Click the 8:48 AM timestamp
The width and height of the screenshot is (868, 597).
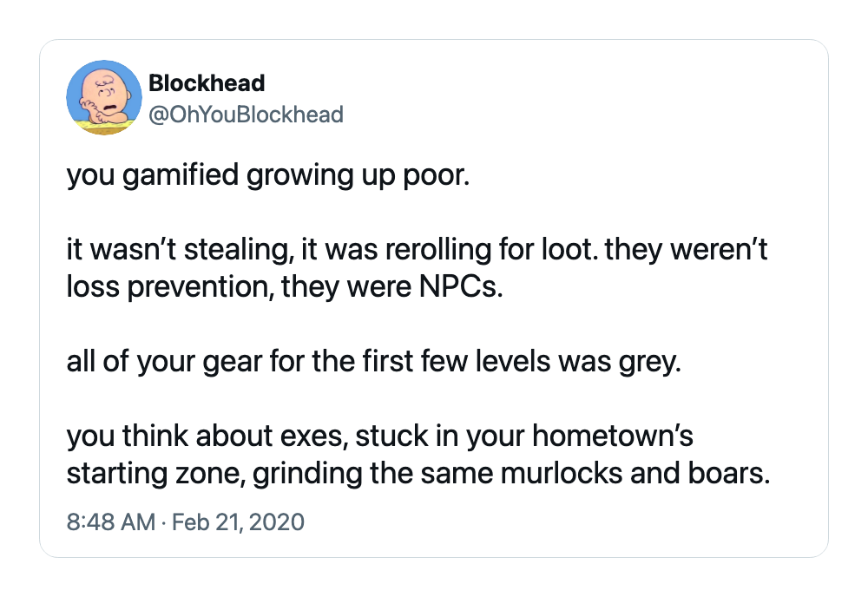(111, 522)
